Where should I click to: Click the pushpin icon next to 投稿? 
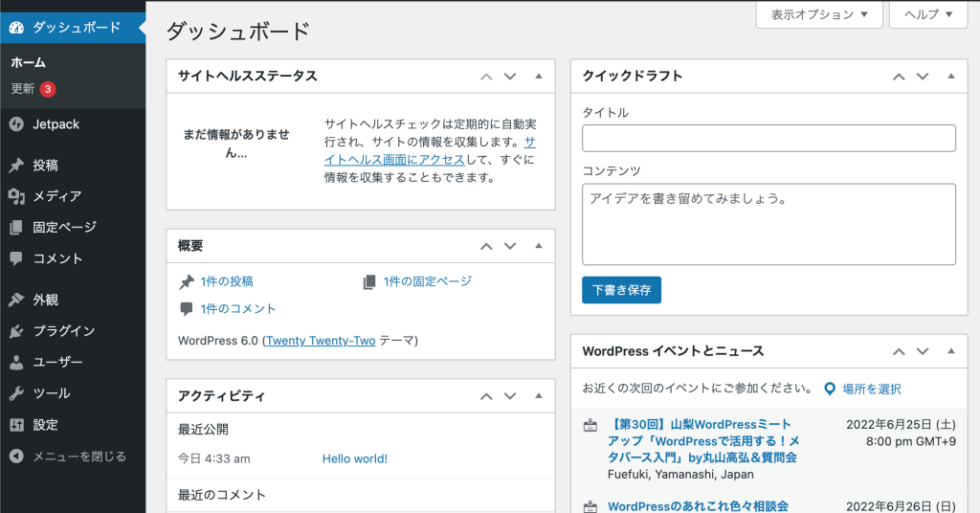(17, 165)
